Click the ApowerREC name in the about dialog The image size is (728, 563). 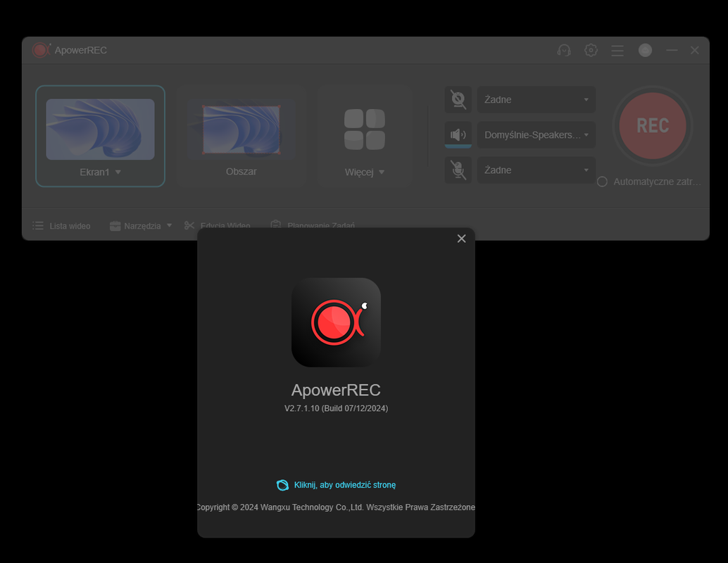[336, 390]
